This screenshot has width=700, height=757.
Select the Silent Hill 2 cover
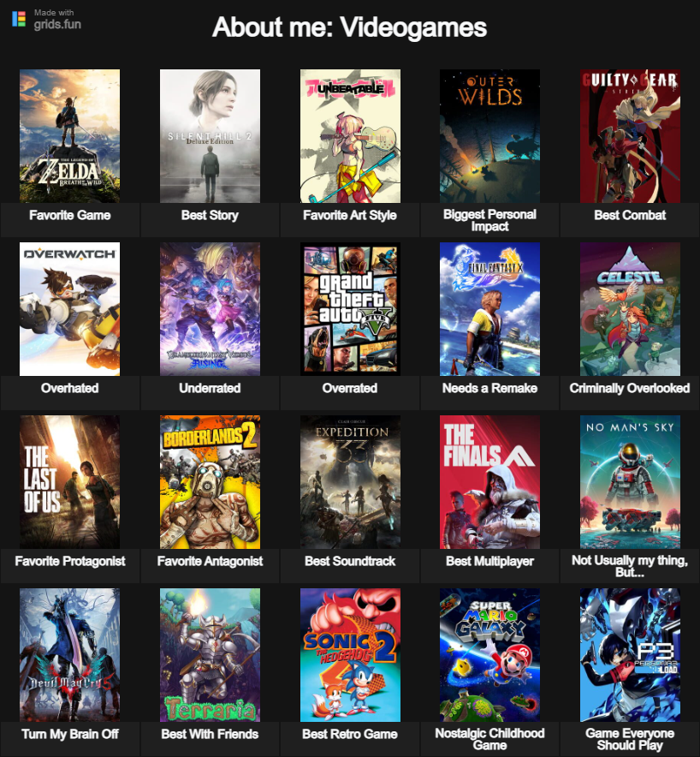(x=210, y=135)
